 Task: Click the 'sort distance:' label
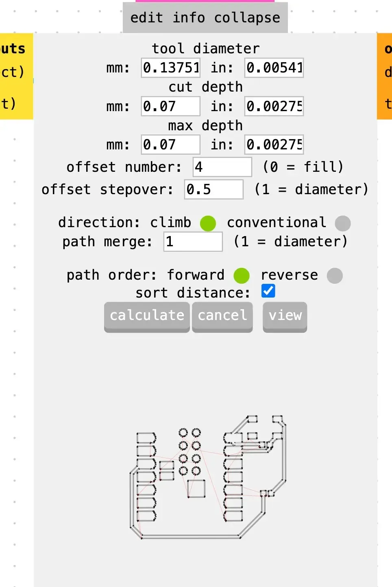[193, 293]
